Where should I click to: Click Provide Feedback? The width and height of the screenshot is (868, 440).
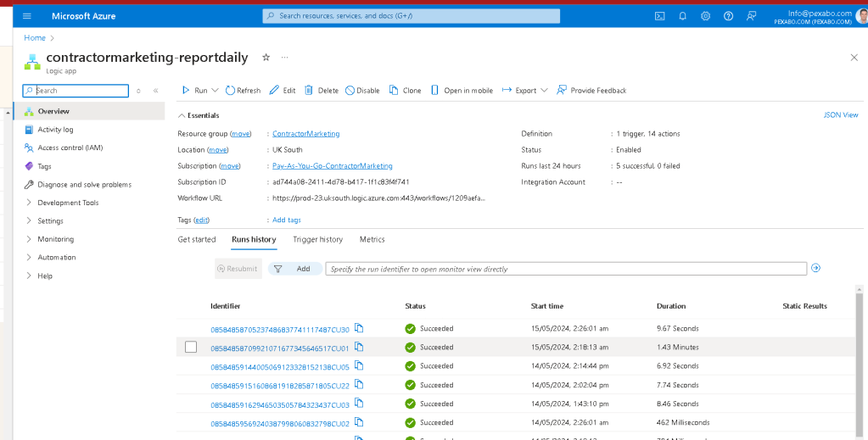tap(591, 90)
